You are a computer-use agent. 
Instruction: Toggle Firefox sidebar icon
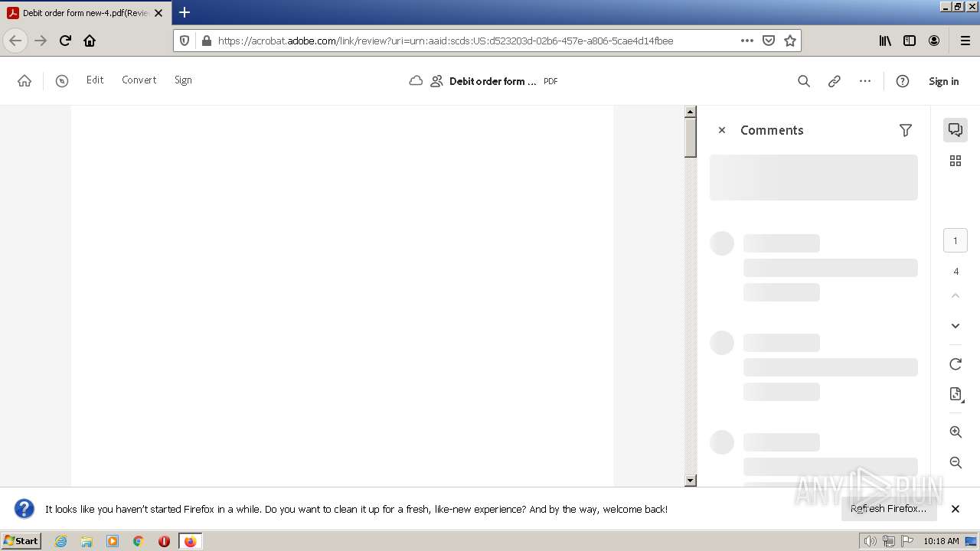(x=910, y=41)
